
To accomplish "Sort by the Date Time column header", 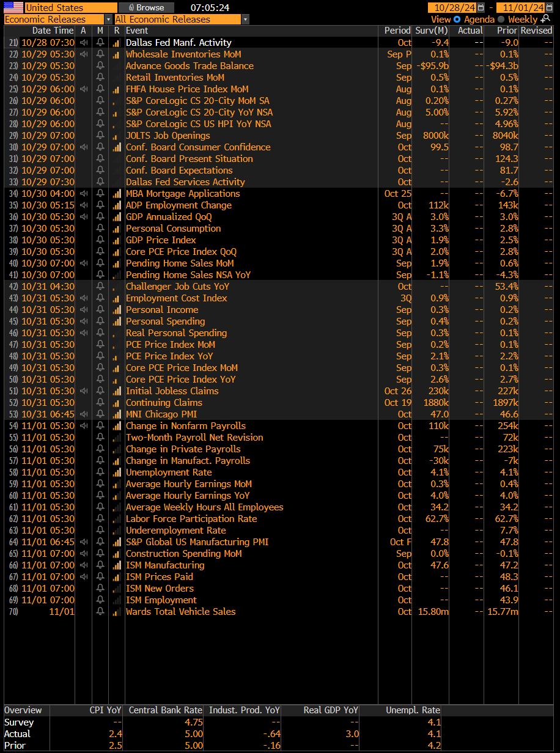I will click(53, 31).
